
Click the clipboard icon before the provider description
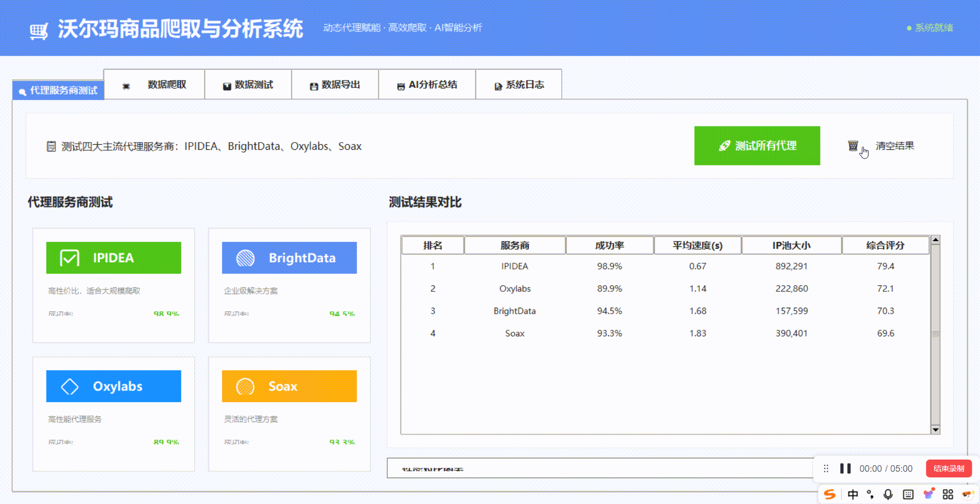51,147
